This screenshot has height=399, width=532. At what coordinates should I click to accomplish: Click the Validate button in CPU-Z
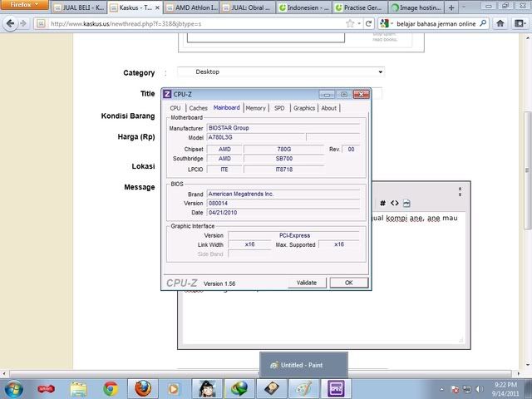click(307, 283)
